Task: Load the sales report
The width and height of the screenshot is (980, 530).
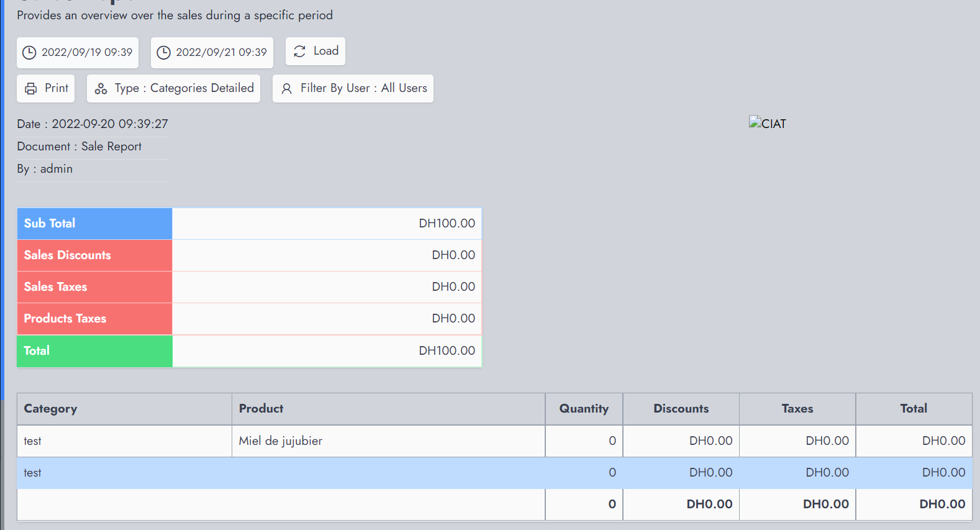Action: click(315, 51)
